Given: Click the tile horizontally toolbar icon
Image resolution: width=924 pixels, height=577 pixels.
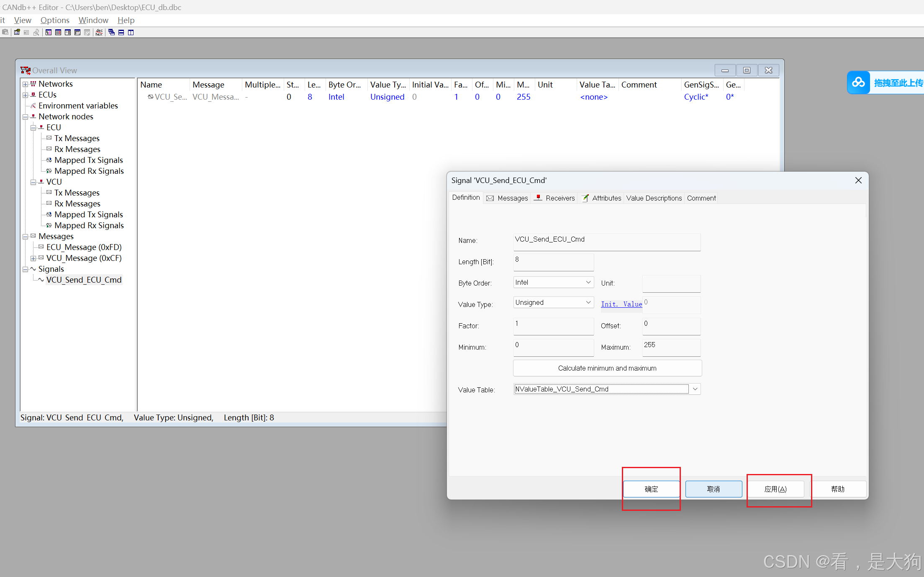Looking at the screenshot, I should pyautogui.click(x=121, y=32).
